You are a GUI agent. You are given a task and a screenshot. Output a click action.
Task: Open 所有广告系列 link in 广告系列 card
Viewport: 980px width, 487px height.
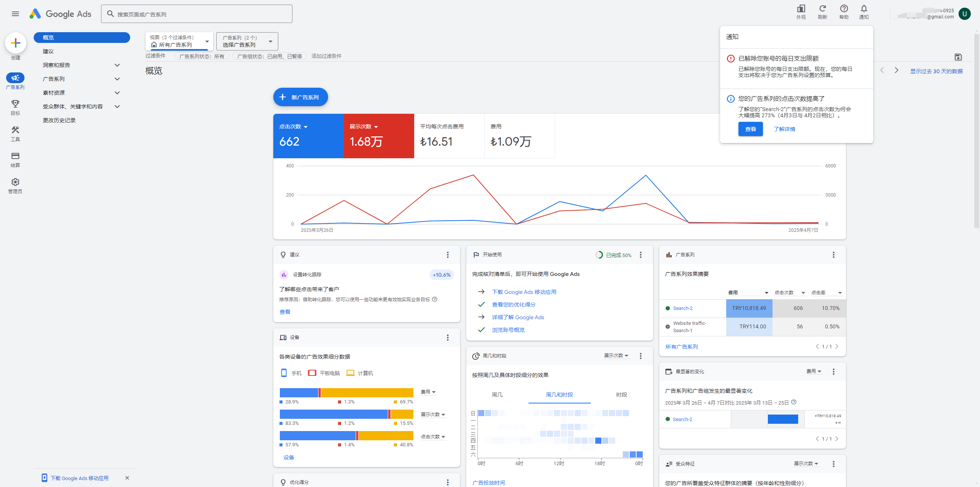(x=681, y=347)
